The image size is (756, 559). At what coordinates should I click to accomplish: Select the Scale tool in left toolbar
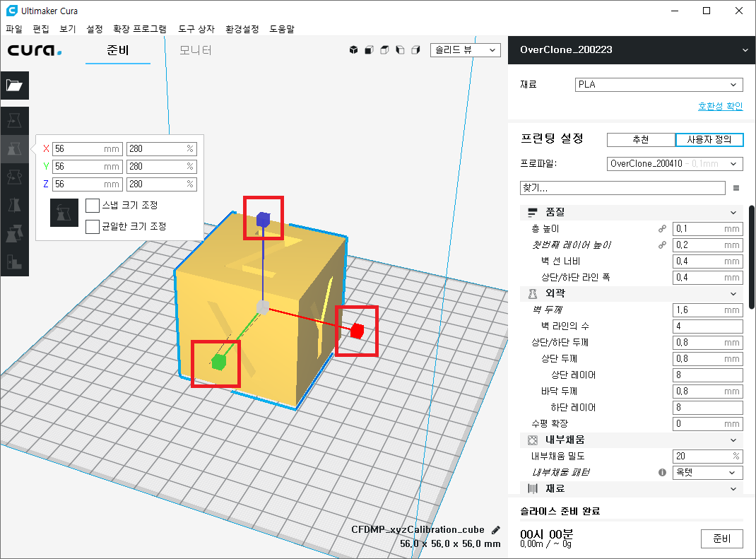14,148
